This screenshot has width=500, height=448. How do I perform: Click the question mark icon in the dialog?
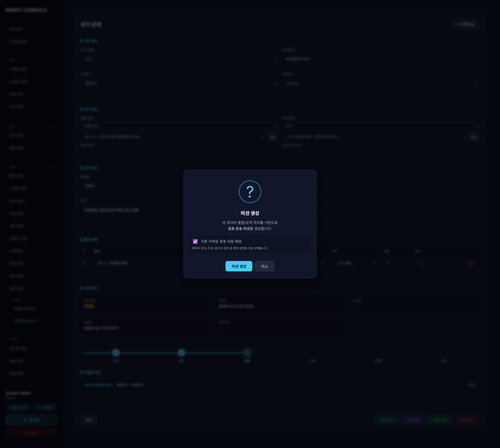click(x=250, y=192)
